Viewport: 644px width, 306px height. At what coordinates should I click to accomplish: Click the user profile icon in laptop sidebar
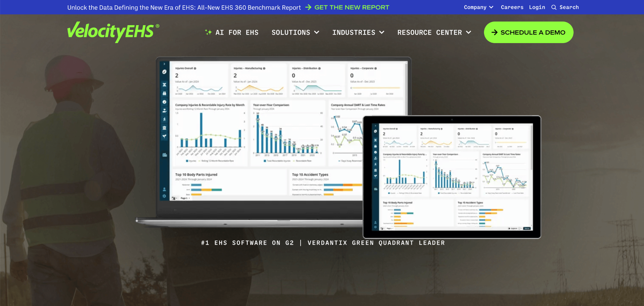coord(164,189)
